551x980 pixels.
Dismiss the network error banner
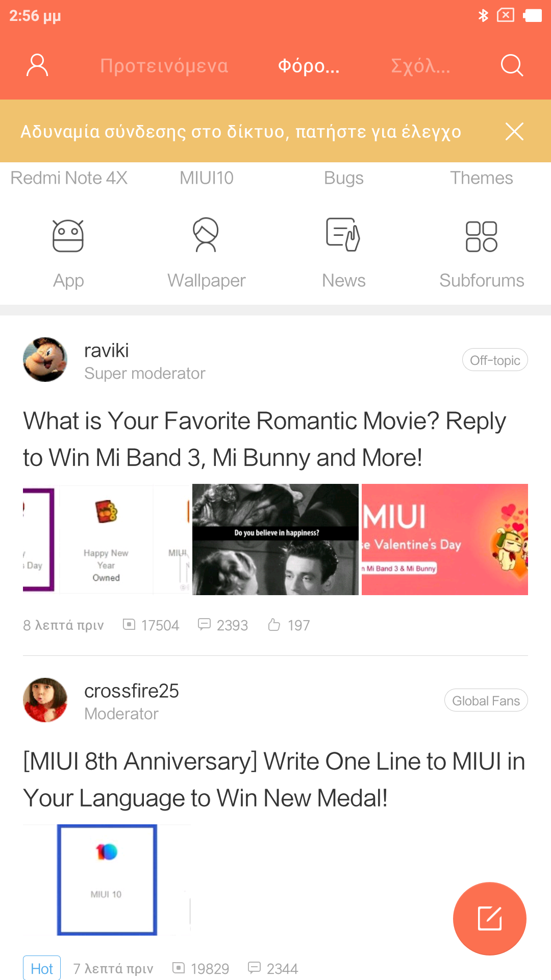click(x=514, y=131)
